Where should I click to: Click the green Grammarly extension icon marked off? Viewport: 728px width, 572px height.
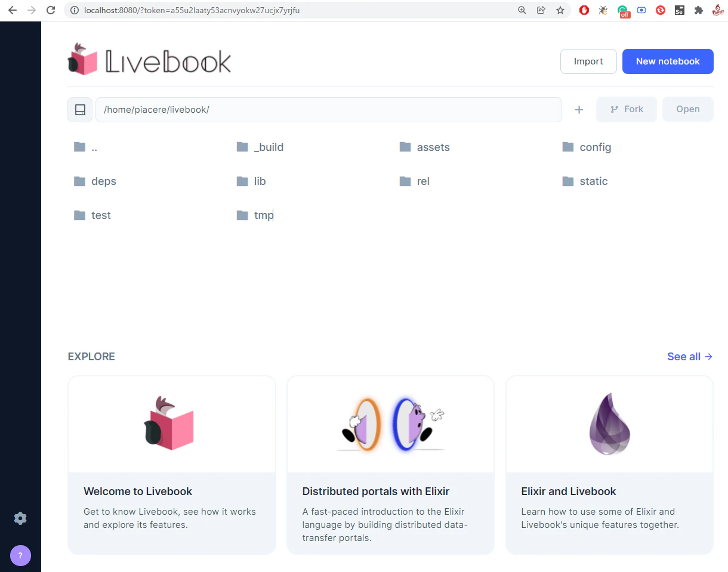click(x=623, y=11)
